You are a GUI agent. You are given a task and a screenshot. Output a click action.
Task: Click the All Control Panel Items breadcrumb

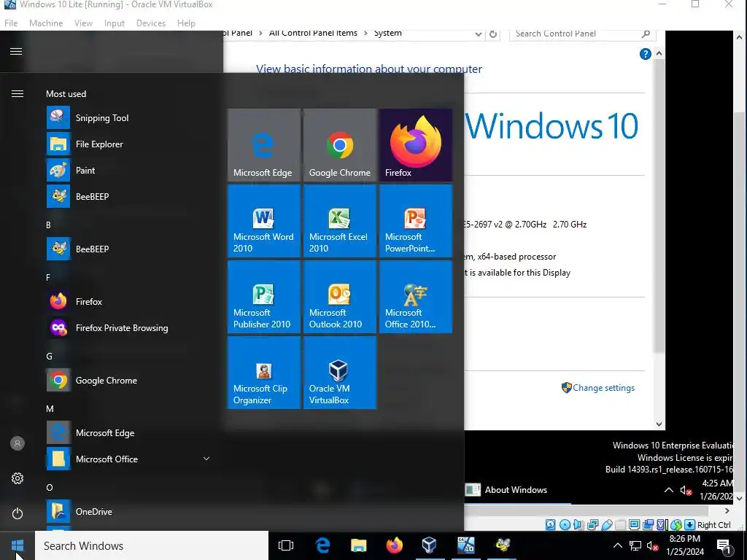click(x=313, y=33)
